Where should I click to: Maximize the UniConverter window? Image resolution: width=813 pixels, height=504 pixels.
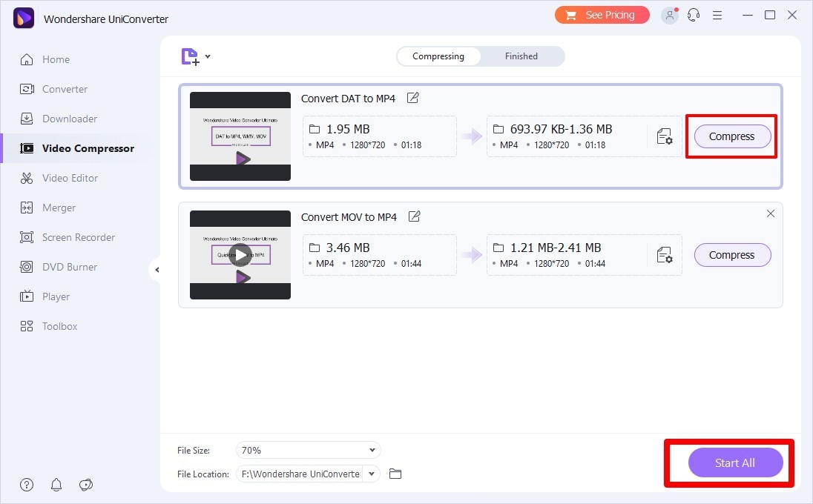point(770,15)
